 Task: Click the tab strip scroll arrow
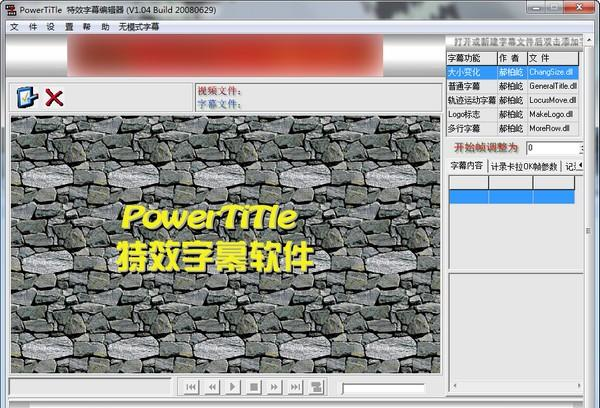580,165
